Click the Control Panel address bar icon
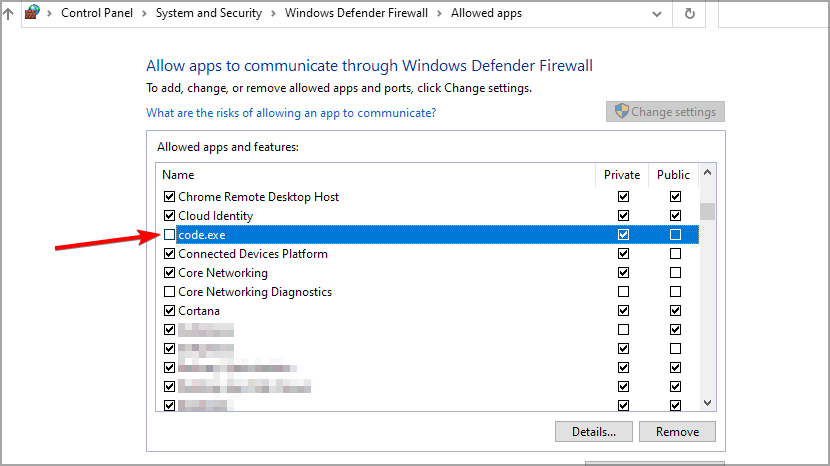 [32, 14]
